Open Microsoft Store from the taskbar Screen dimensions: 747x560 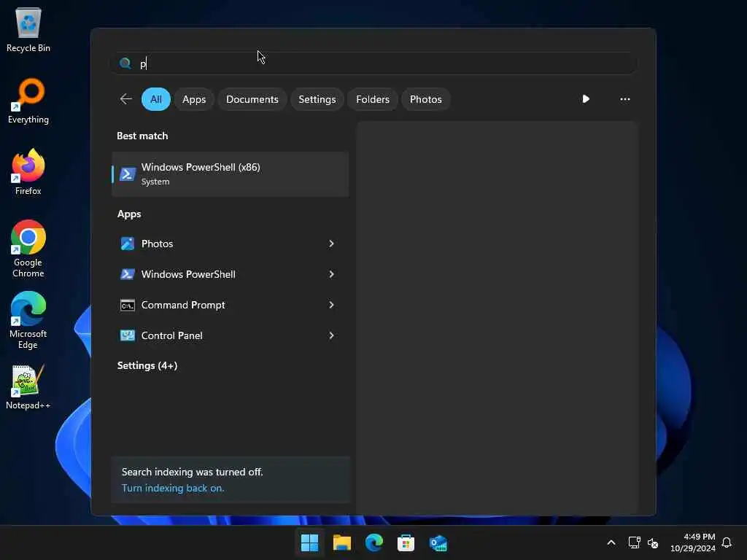coord(406,542)
